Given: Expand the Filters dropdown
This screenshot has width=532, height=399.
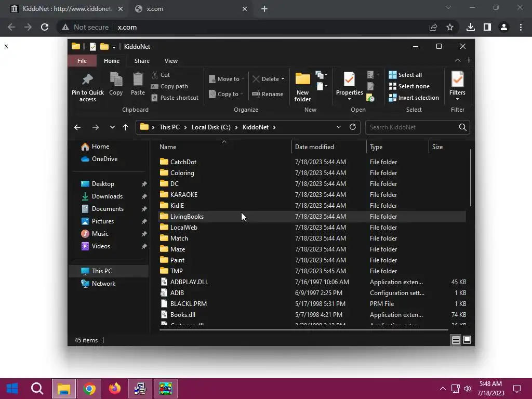Looking at the screenshot, I should 457,99.
